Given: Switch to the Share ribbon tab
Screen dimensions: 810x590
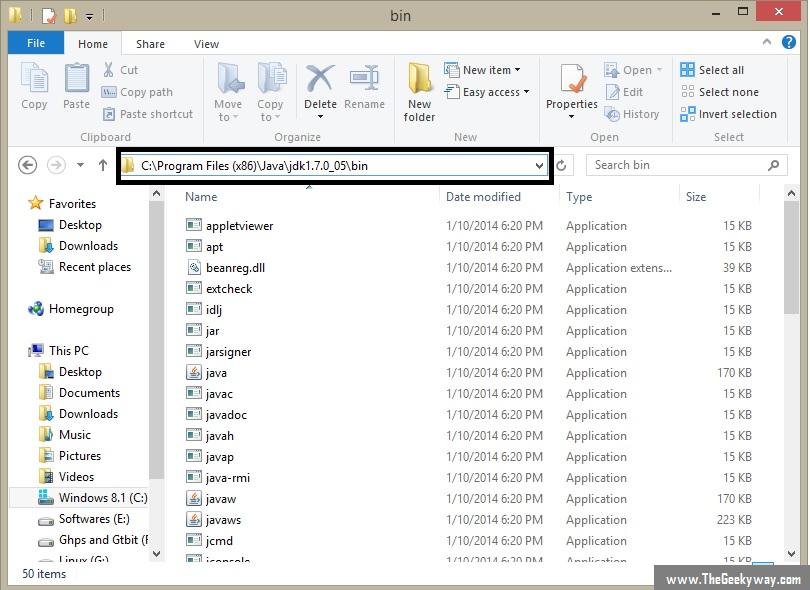Looking at the screenshot, I should pyautogui.click(x=150, y=44).
